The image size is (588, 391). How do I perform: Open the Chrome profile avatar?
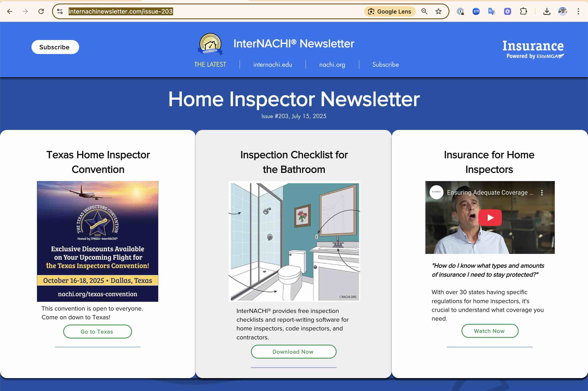pos(563,11)
